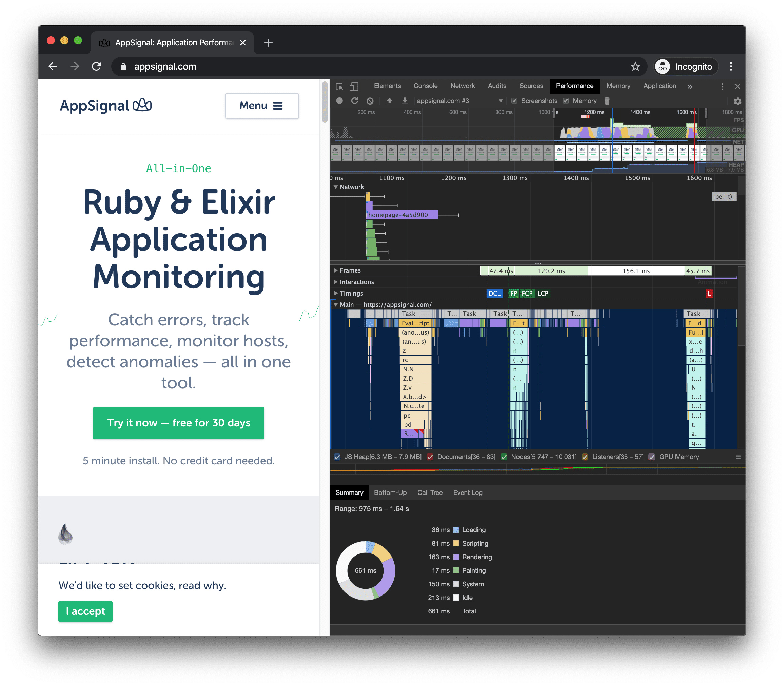Image resolution: width=784 pixels, height=686 pixels.
Task: Expand the Frames track
Action: 335,270
